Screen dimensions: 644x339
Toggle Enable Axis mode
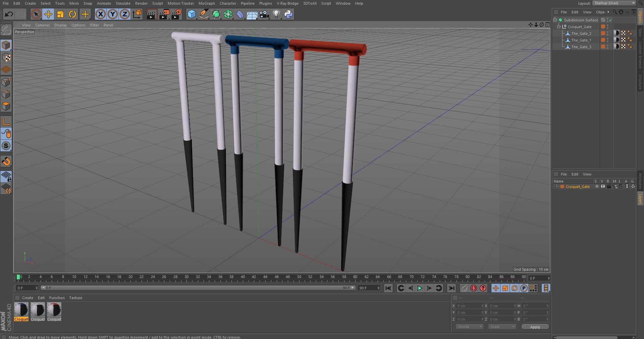[6, 121]
